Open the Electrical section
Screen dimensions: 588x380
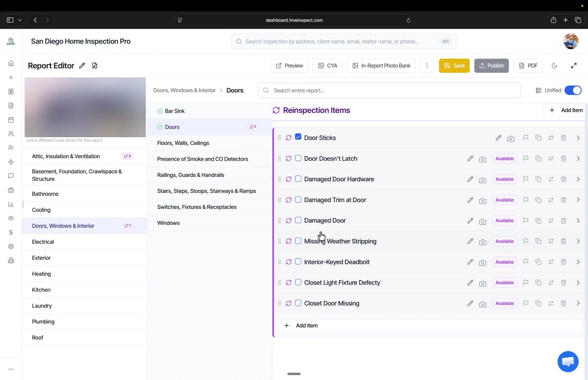click(84, 242)
